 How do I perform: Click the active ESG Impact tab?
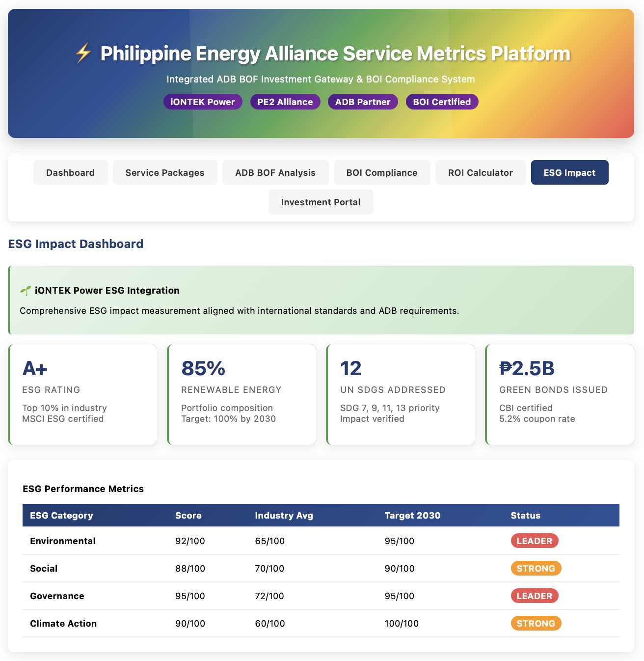coord(569,172)
